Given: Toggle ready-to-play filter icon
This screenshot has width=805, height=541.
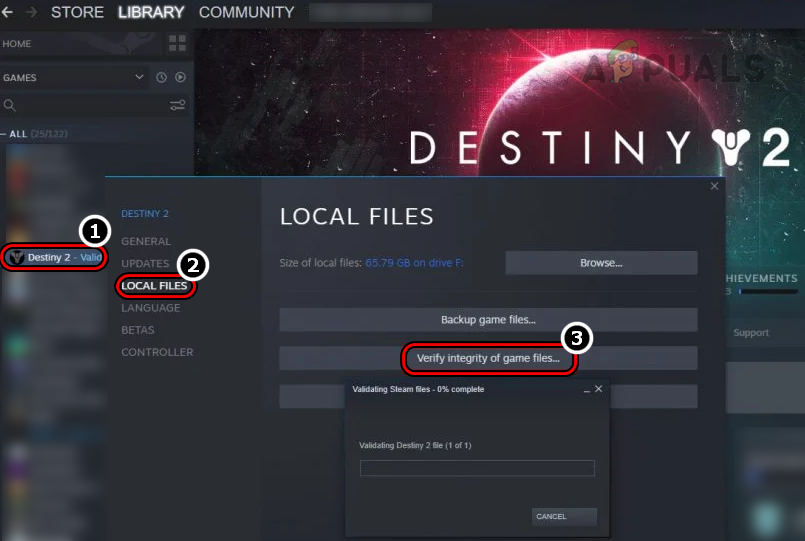Looking at the screenshot, I should coord(180,78).
